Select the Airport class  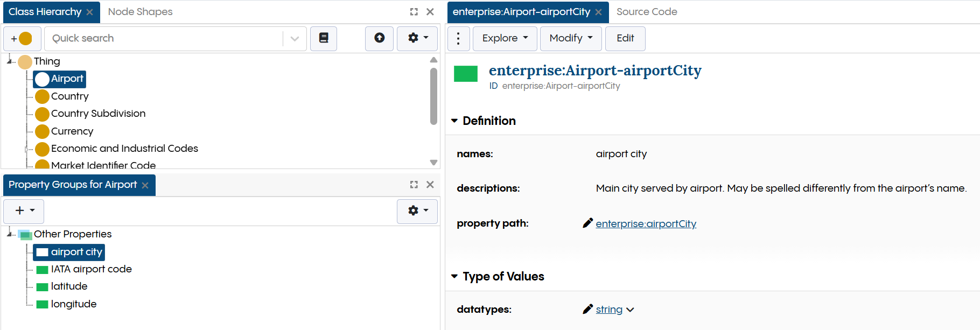(67, 79)
